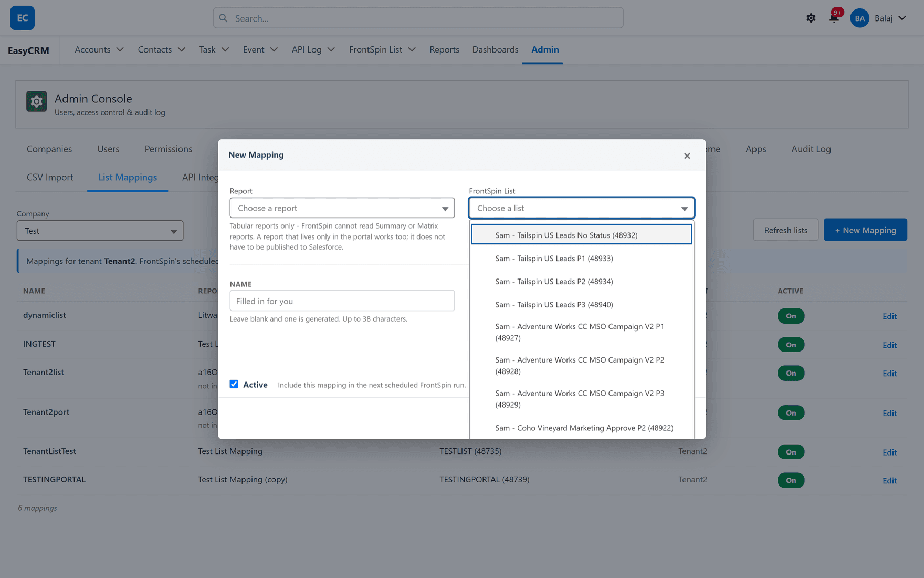Viewport: 924px width, 578px height.
Task: Close the New Mapping dialog
Action: 687,156
